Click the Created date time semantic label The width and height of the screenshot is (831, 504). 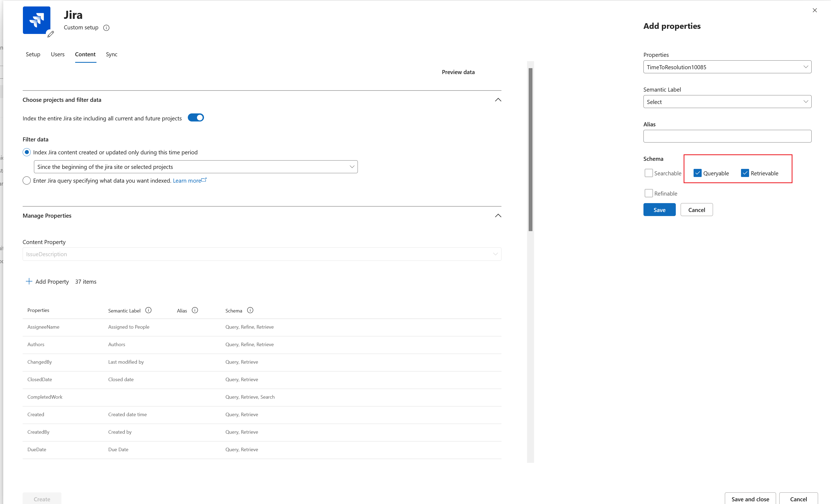coord(127,415)
